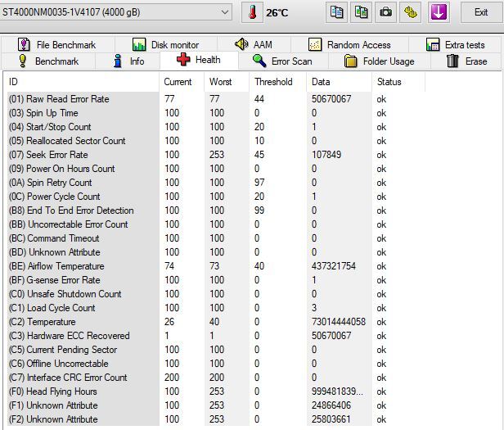Click data value 437321754
The height and width of the screenshot is (430, 504).
click(x=334, y=266)
